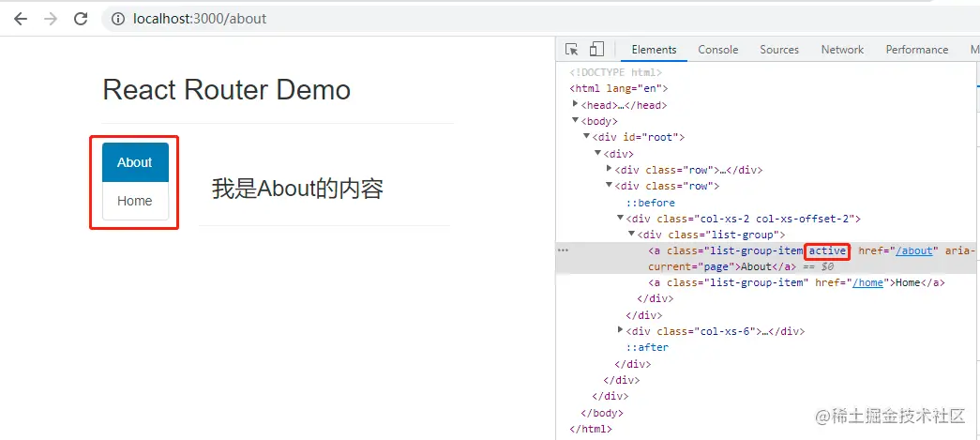Select the <!DOCTYPE html> line
The width and height of the screenshot is (980, 440).
pos(615,72)
